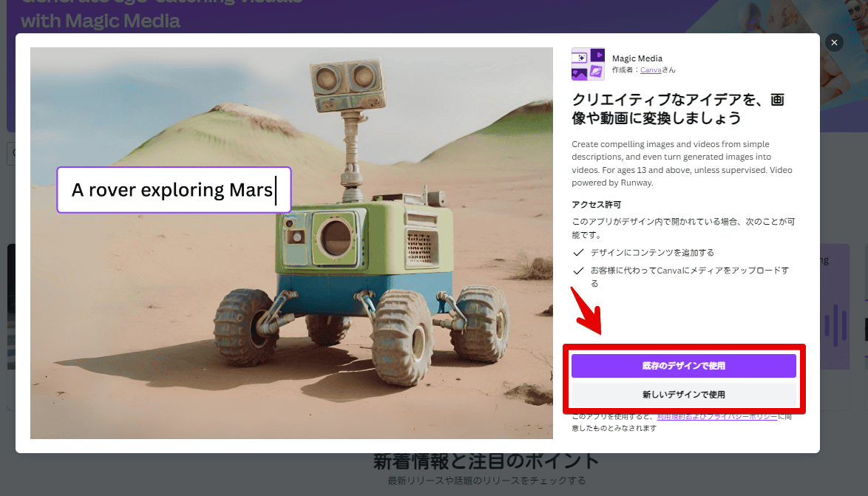Click the 'A rover exploring Mars' prompt box
Viewport: 868px width, 496px height.
click(174, 190)
